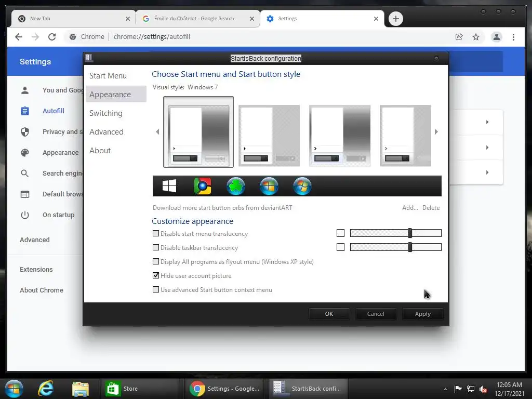Switch to Émilie du Châtelet Google Search tab
The image size is (532, 399).
[198, 19]
